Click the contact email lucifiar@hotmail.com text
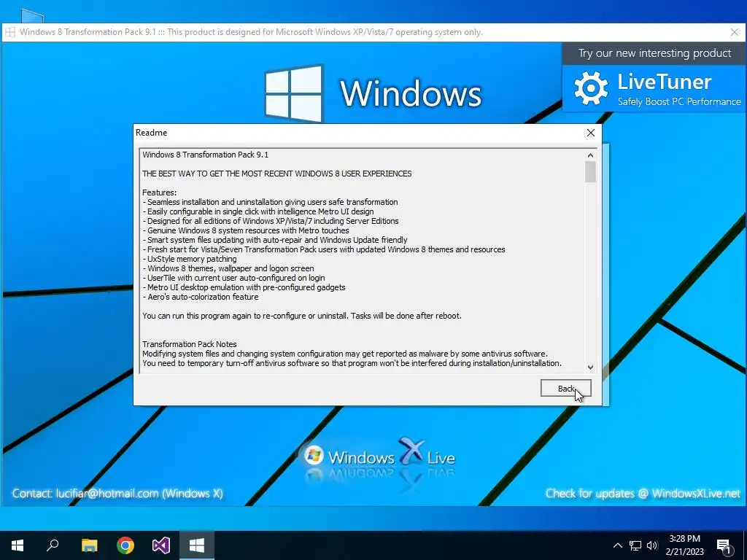This screenshot has width=747, height=560. [x=107, y=494]
